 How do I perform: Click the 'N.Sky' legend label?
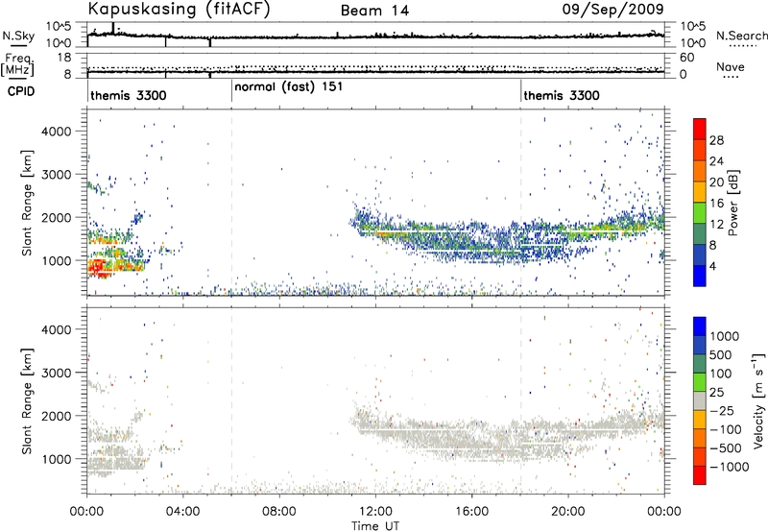point(18,36)
